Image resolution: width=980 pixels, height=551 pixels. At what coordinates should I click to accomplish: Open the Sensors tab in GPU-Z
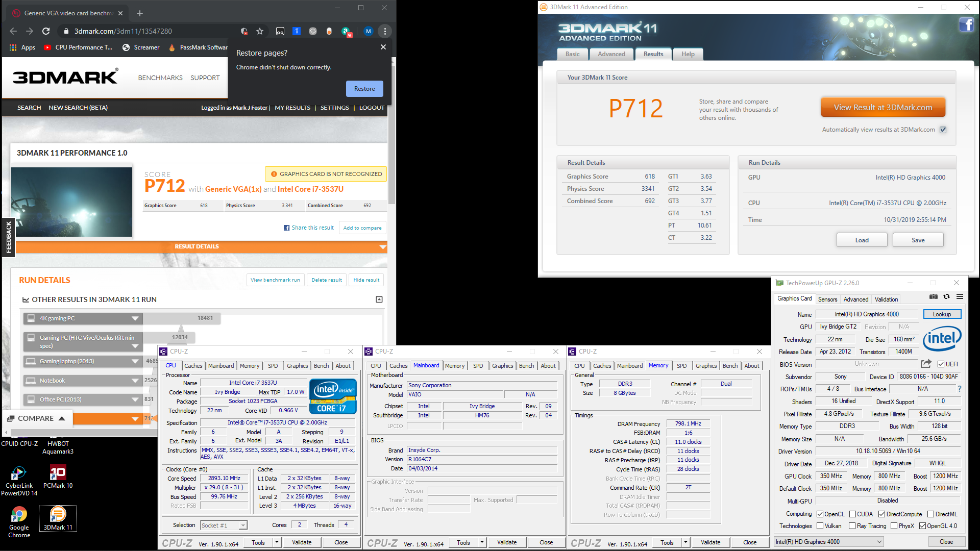click(827, 299)
